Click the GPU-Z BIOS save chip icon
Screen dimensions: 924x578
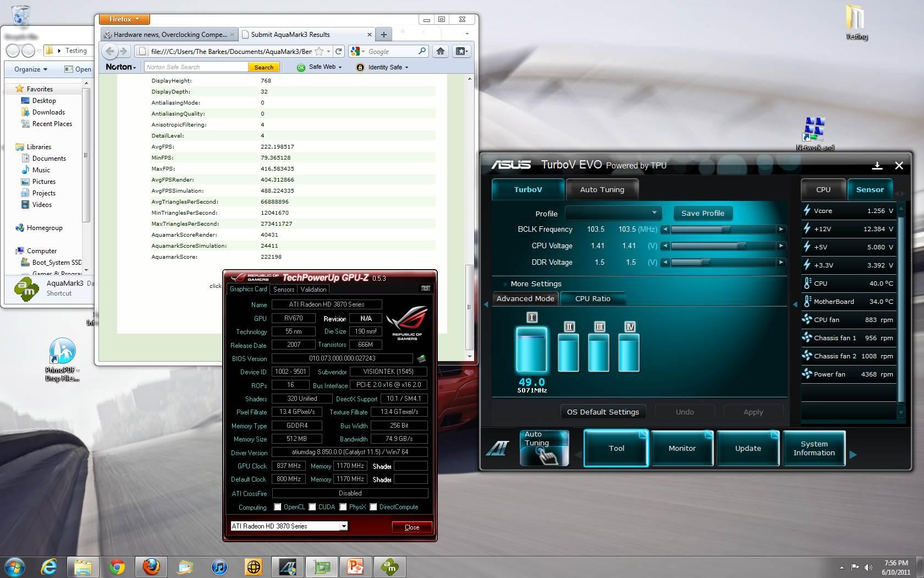pyautogui.click(x=421, y=358)
